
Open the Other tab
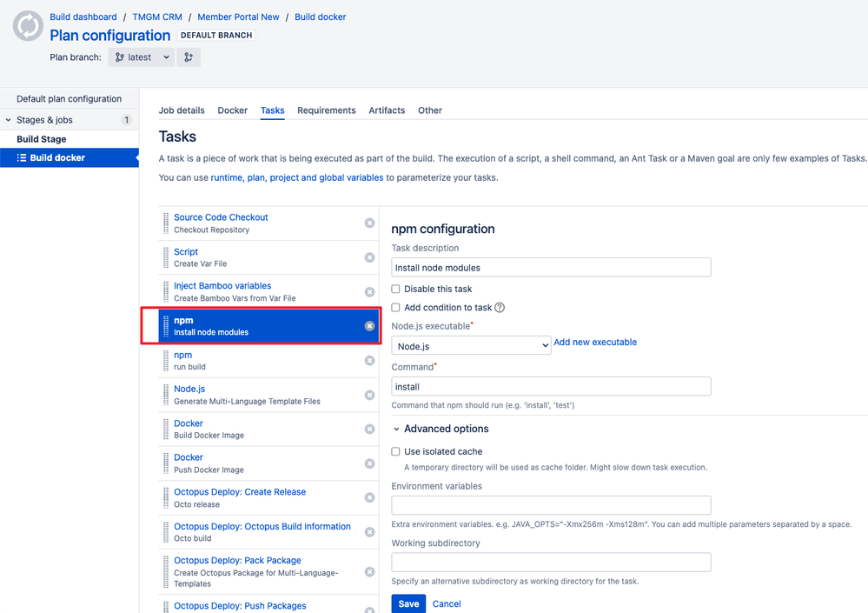coord(430,110)
